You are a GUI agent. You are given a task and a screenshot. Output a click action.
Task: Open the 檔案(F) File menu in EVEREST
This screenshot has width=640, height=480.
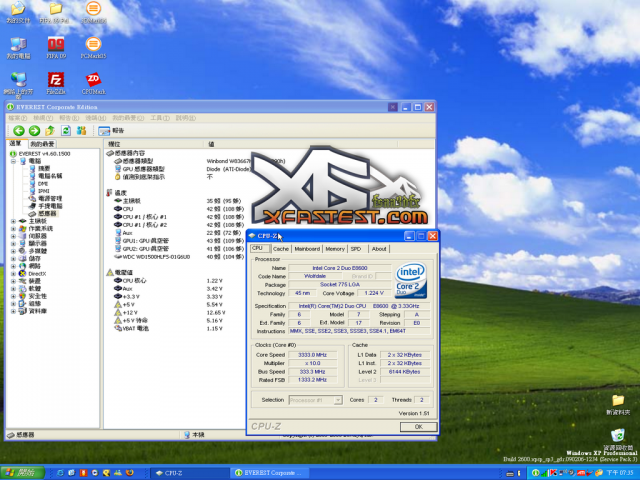click(18, 118)
